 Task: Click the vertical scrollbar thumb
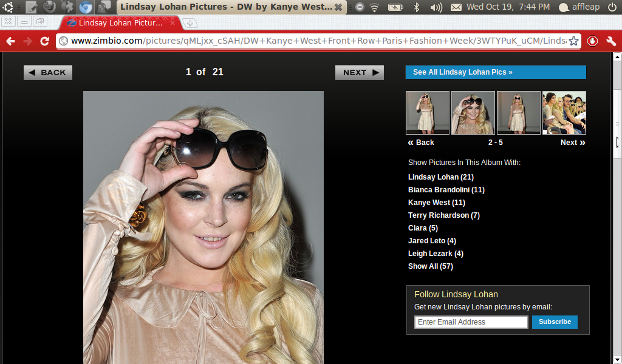pos(617,124)
